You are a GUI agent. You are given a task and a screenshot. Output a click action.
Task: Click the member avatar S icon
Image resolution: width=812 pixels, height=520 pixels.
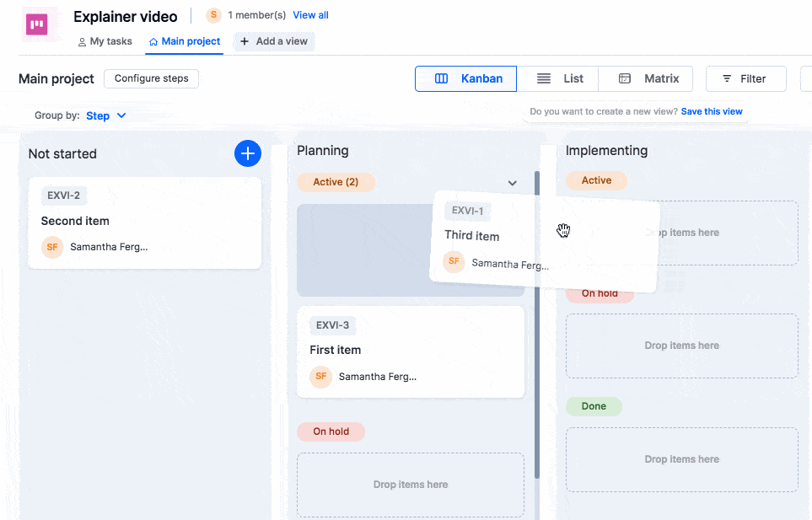tap(214, 15)
